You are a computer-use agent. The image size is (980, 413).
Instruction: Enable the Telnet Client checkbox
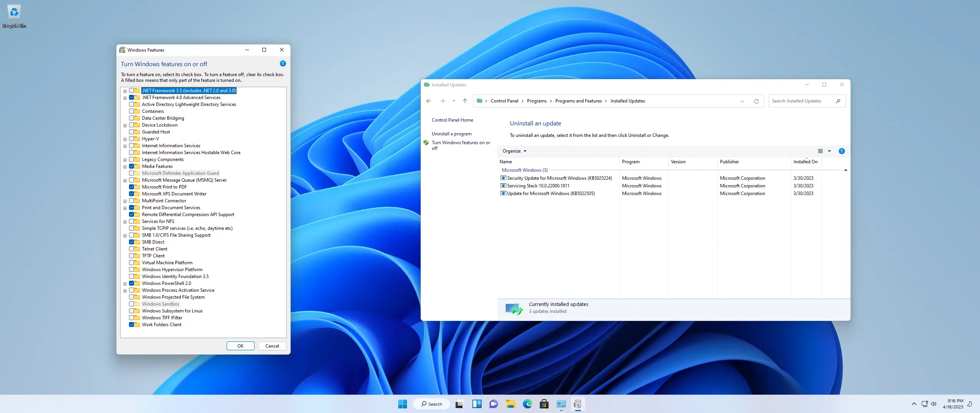tap(131, 249)
